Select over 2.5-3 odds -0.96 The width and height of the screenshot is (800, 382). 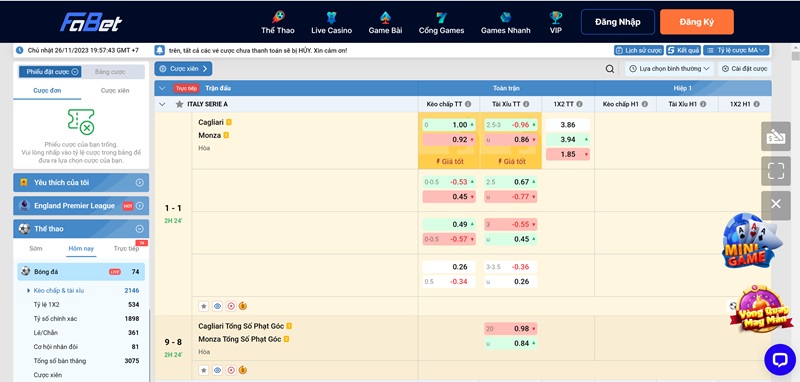click(x=511, y=125)
